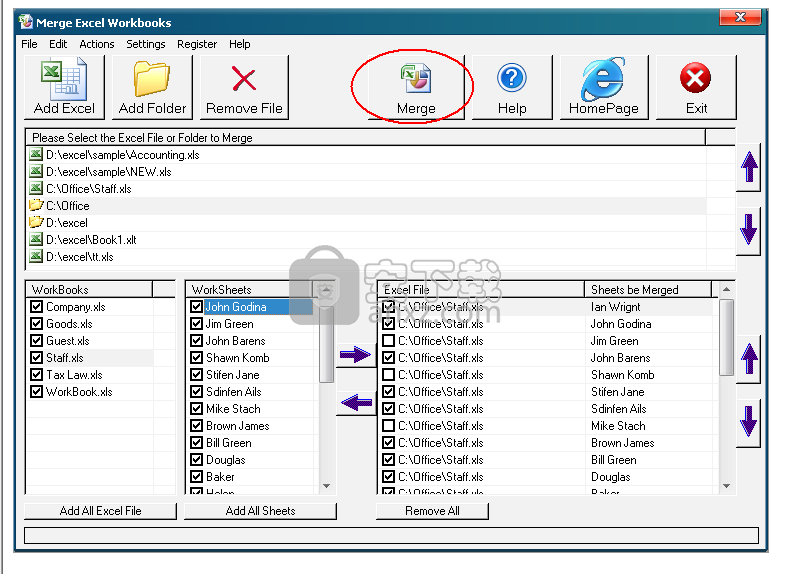
Task: Open the Register menu
Action: pyautogui.click(x=197, y=44)
